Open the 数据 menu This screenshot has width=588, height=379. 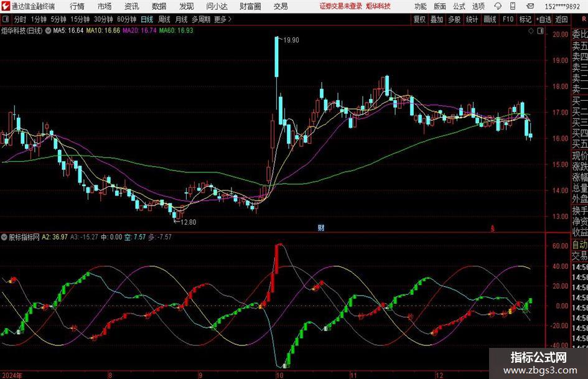[x=159, y=6]
